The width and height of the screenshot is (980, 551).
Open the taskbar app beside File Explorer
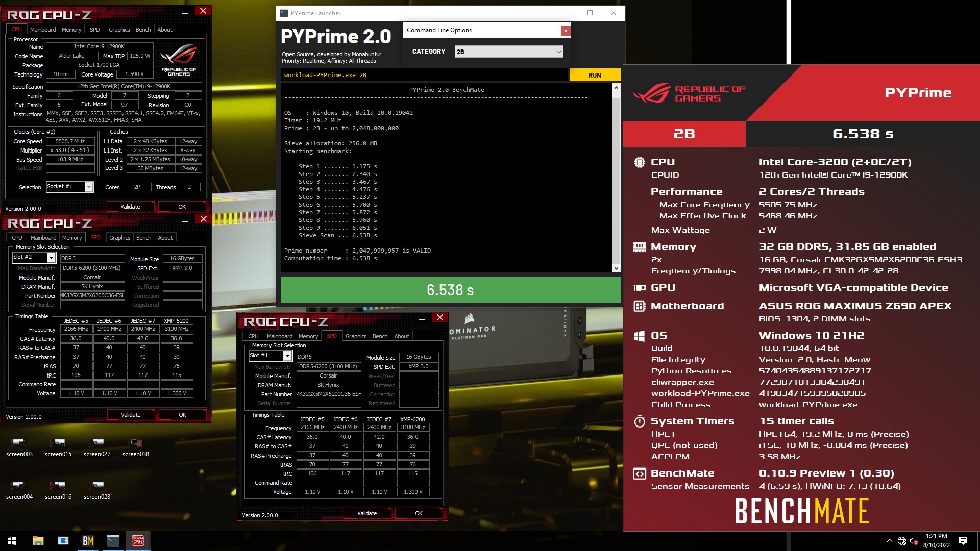pos(63,541)
